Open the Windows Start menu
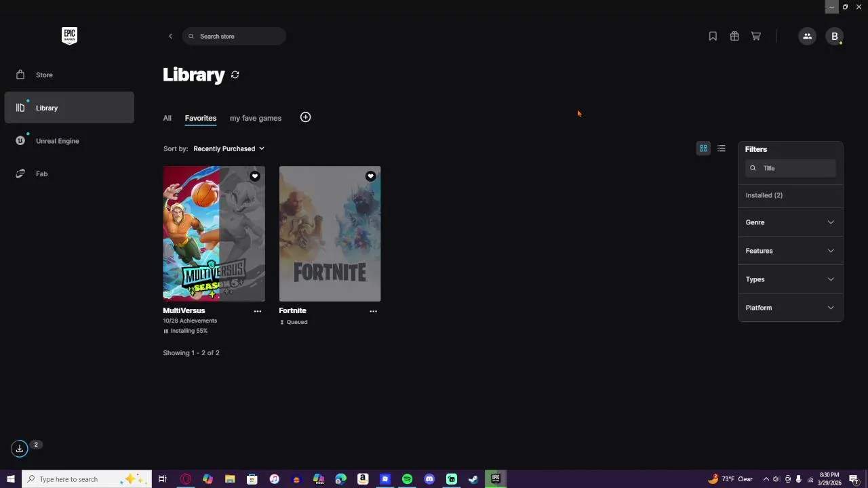868x488 pixels. 10,479
